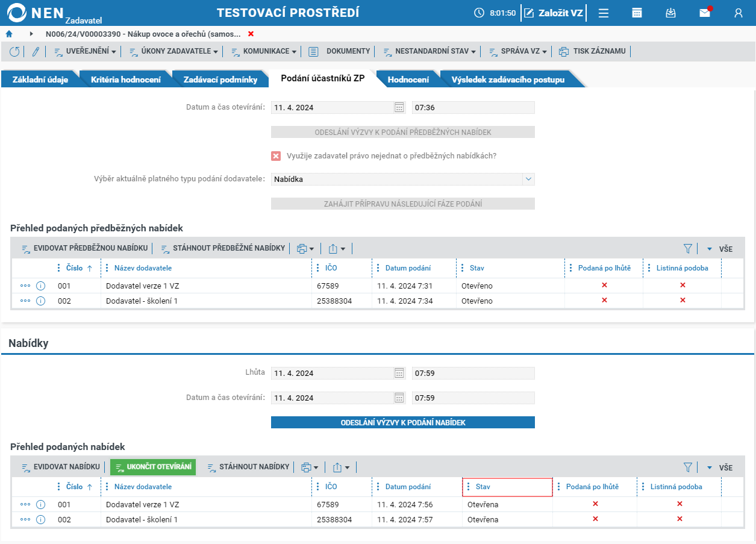Open the calculator icon in header
The height and width of the screenshot is (544, 756).
tap(637, 13)
